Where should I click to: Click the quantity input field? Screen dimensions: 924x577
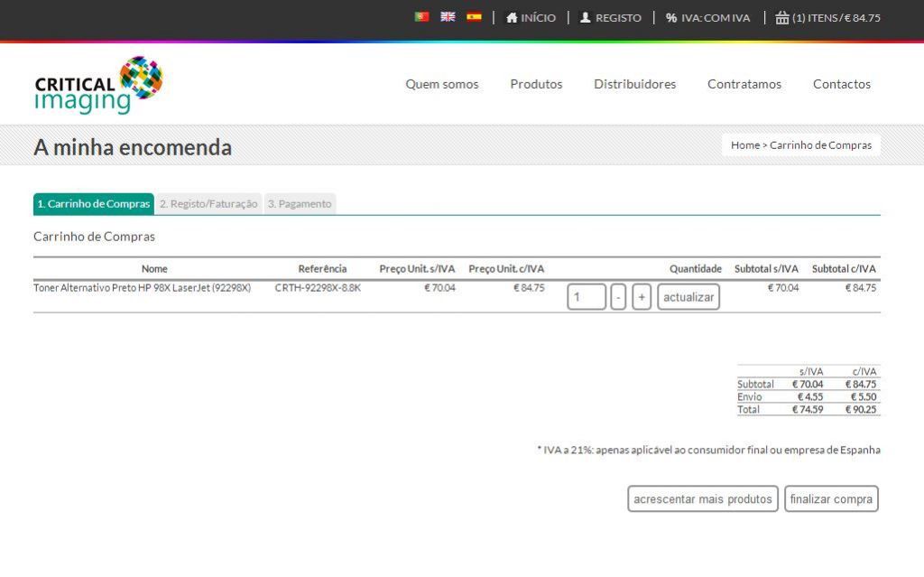[x=587, y=297]
